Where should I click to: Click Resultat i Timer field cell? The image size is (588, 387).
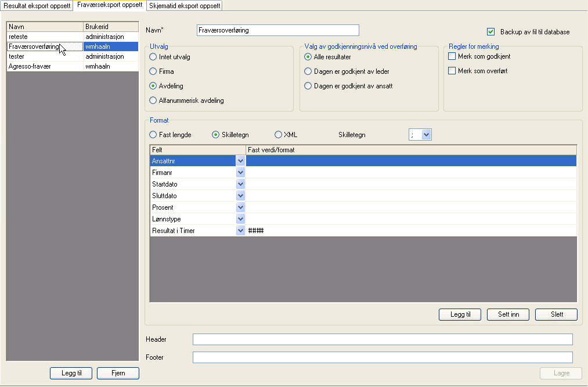pyautogui.click(x=193, y=231)
